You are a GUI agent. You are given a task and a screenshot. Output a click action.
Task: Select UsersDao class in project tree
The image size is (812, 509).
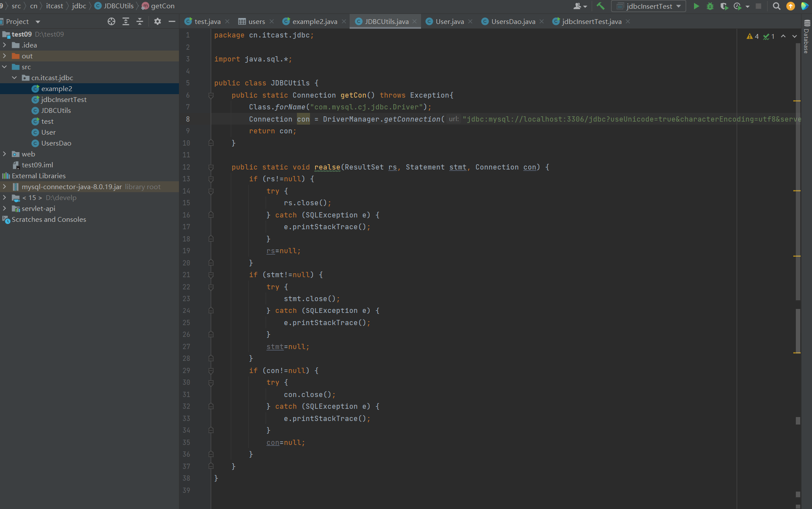(56, 143)
